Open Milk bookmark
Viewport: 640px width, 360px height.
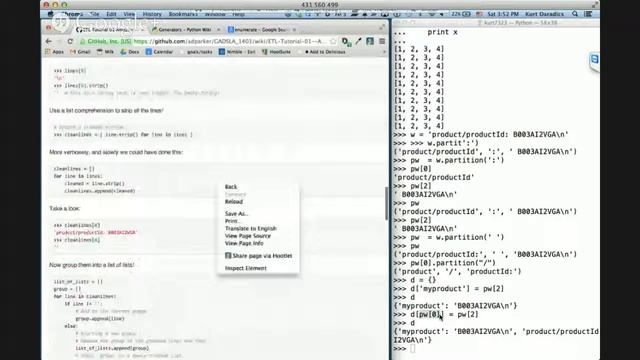pyautogui.click(x=105, y=52)
